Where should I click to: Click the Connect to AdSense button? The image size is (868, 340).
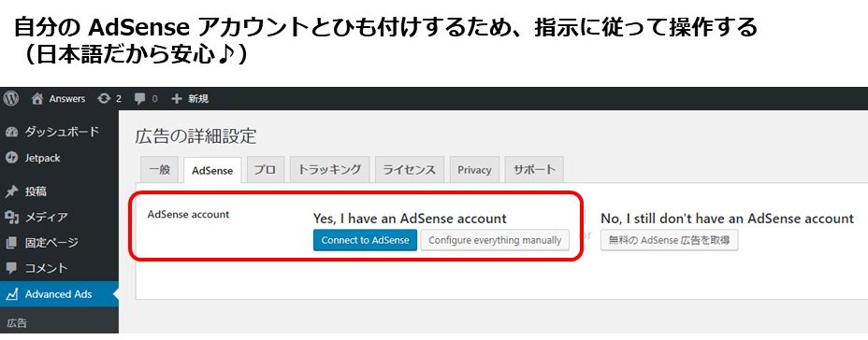[365, 240]
